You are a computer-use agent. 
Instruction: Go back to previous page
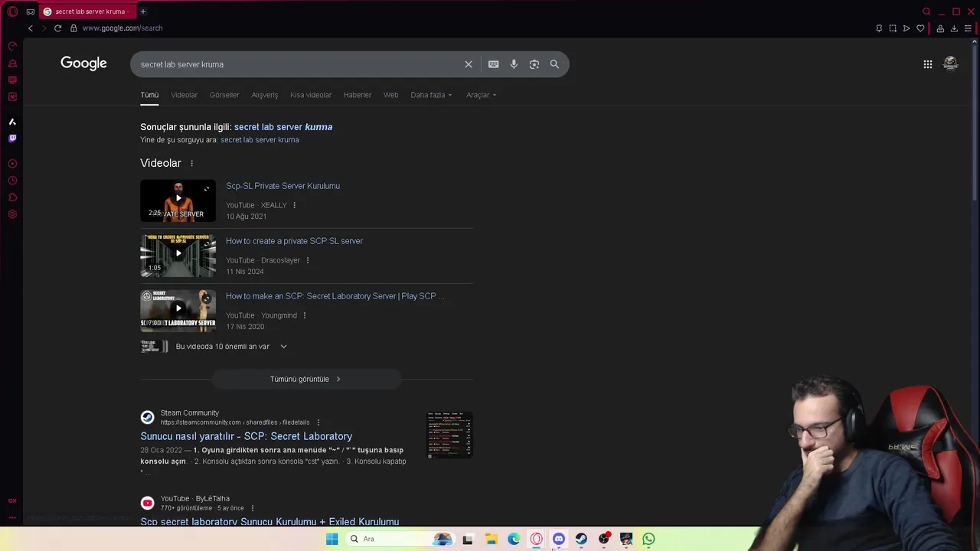31,28
